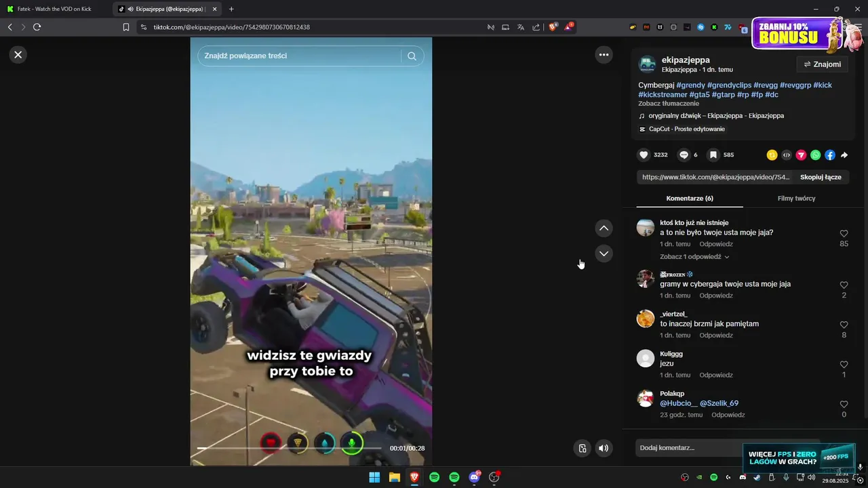
Task: Open Brave Rewards triangle icon
Action: pyautogui.click(x=569, y=27)
